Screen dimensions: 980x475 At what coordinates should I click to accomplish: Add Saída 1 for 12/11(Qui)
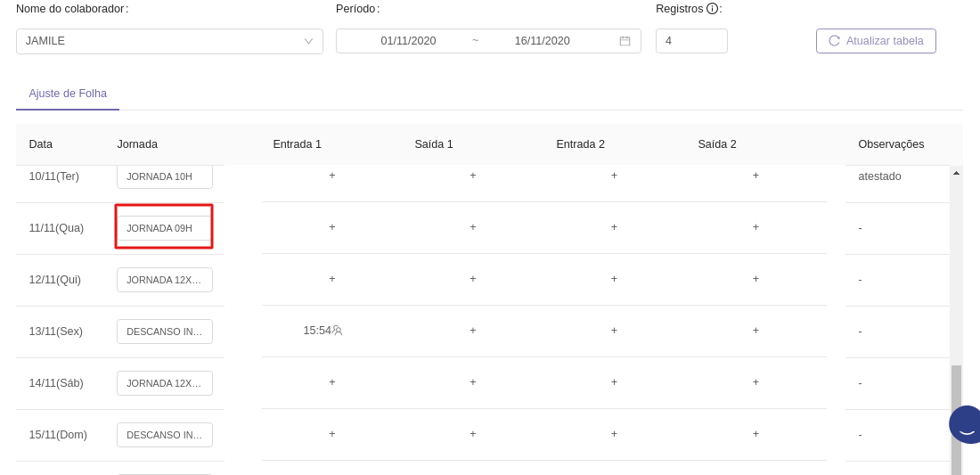473,279
